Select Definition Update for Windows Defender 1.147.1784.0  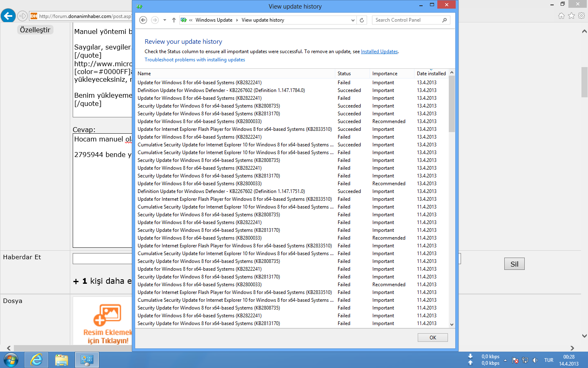292,90
